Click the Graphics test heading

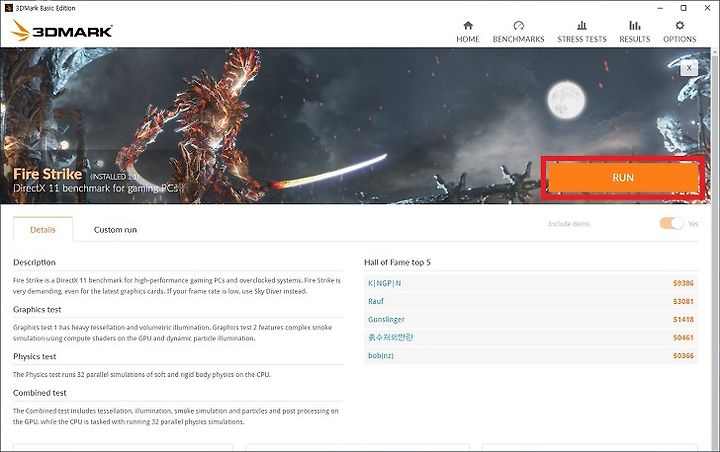tap(37, 310)
